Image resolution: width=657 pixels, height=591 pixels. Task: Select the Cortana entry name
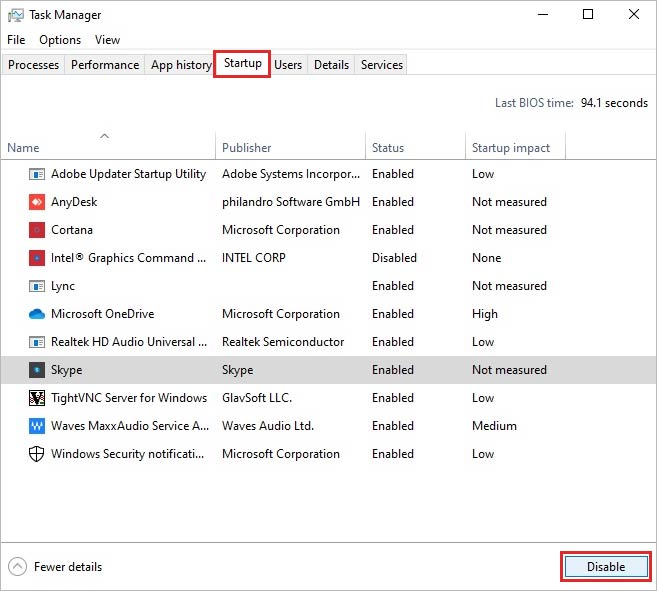pyautogui.click(x=72, y=230)
